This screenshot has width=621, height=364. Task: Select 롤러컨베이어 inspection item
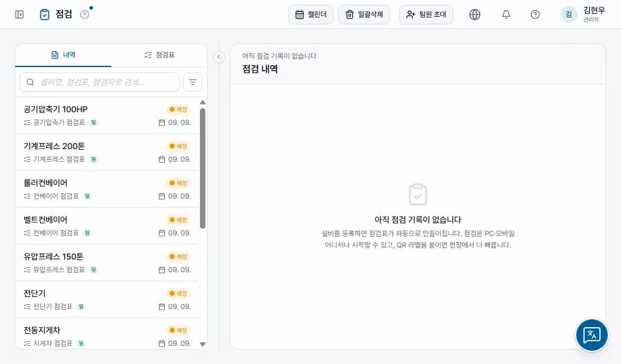107,189
